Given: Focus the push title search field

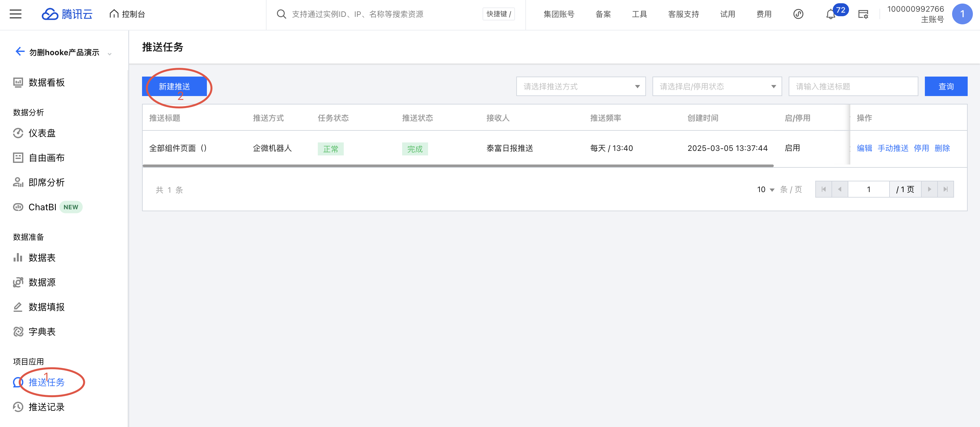Looking at the screenshot, I should pyautogui.click(x=853, y=86).
